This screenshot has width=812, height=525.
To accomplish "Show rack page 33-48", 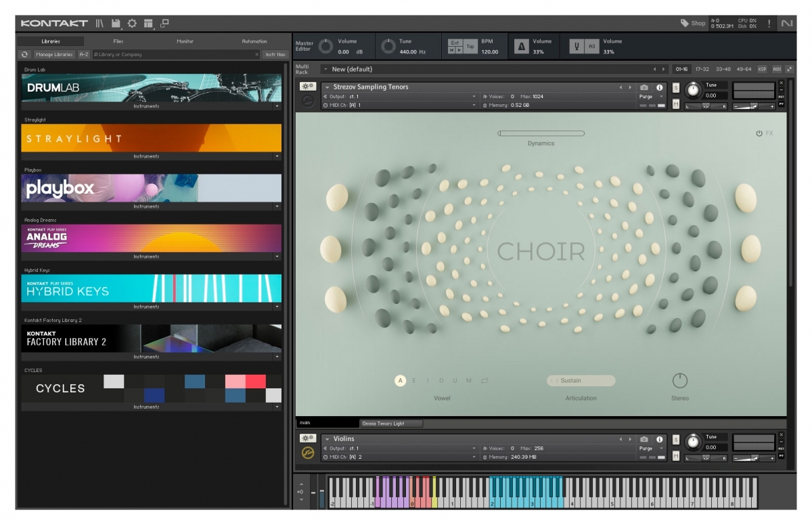I will (x=723, y=69).
